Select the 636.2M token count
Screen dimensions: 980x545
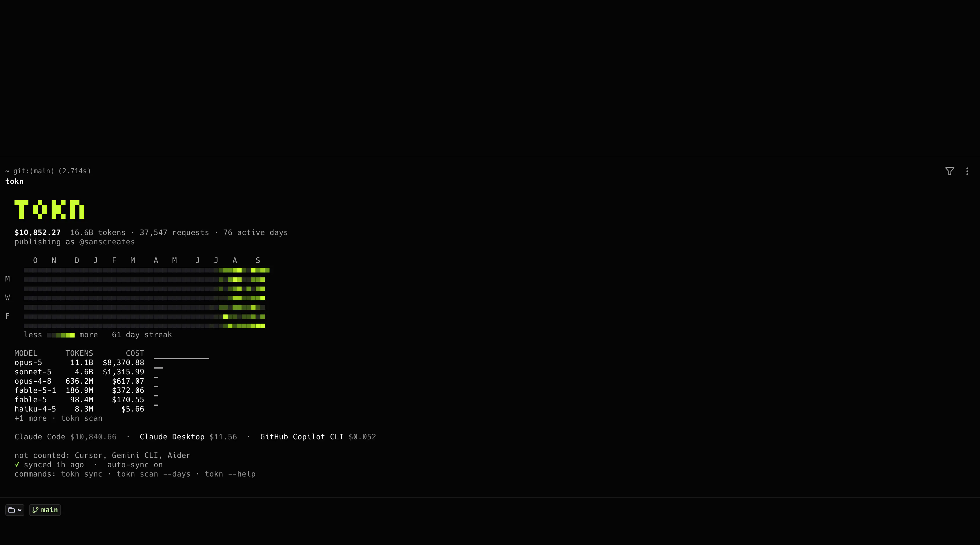[79, 381]
